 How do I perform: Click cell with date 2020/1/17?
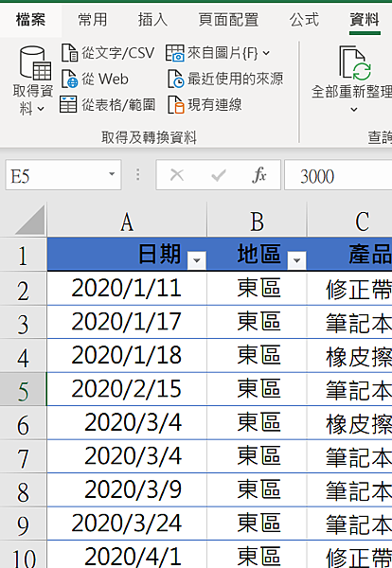pyautogui.click(x=127, y=322)
